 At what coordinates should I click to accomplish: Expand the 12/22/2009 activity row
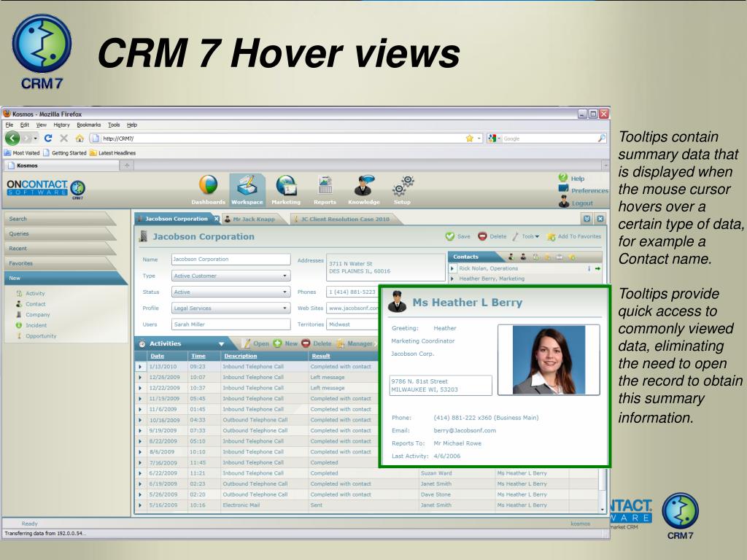140,388
